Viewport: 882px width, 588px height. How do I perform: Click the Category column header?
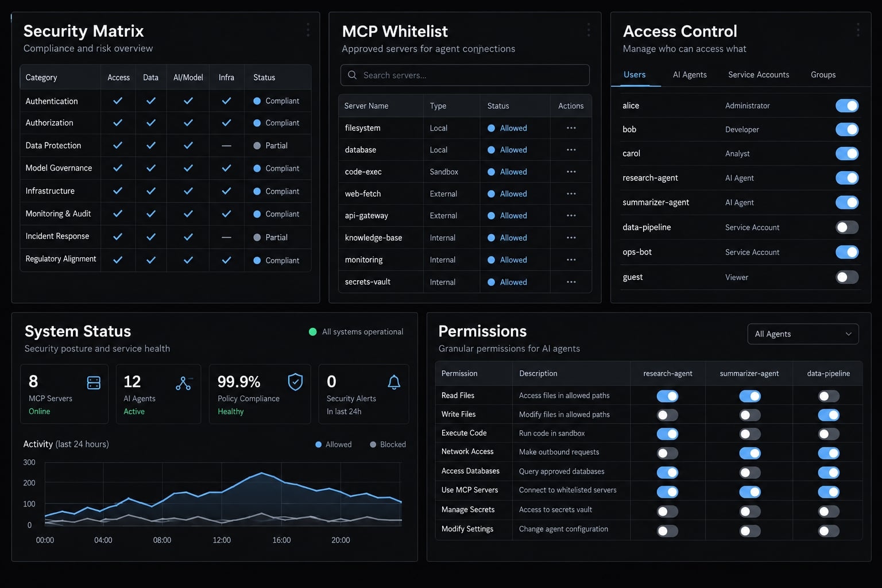click(41, 78)
